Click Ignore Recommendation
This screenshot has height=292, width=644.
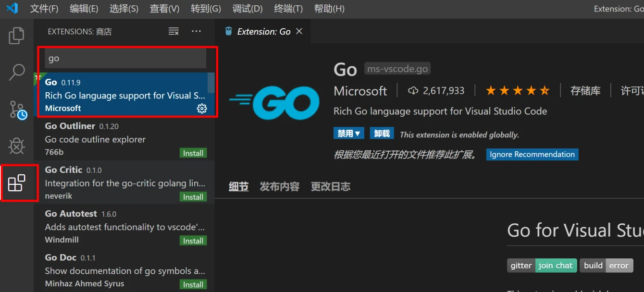[532, 154]
